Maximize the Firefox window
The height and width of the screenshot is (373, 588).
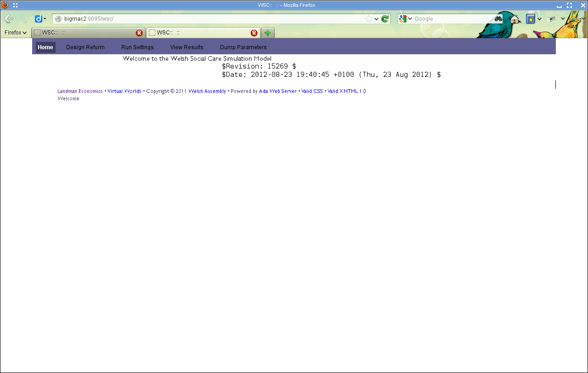[570, 5]
